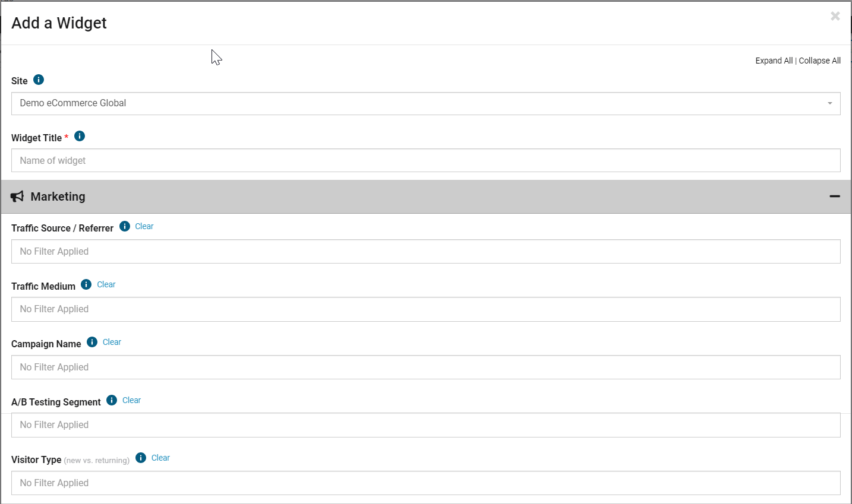Click the Collapse All link
This screenshot has width=852, height=504.
pyautogui.click(x=819, y=60)
